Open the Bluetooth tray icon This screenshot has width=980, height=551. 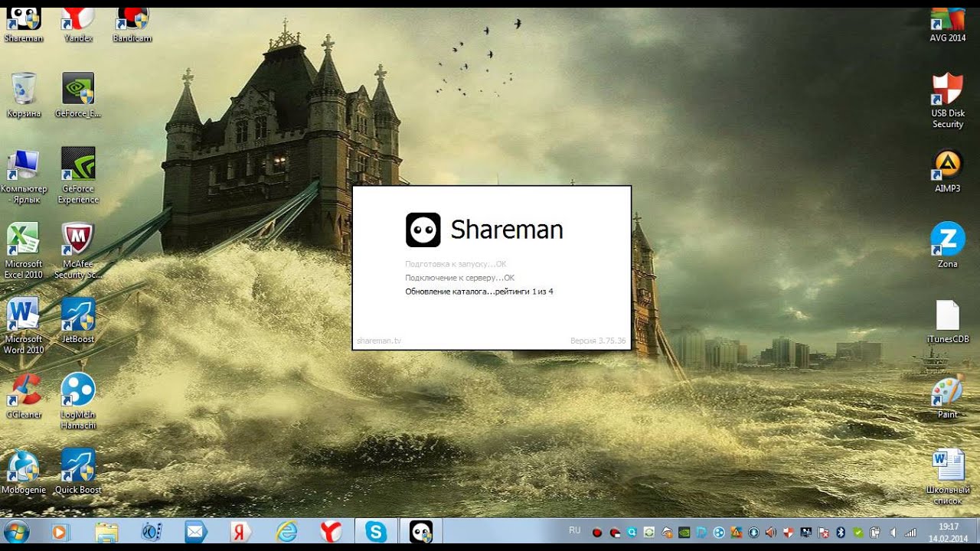coord(841,533)
